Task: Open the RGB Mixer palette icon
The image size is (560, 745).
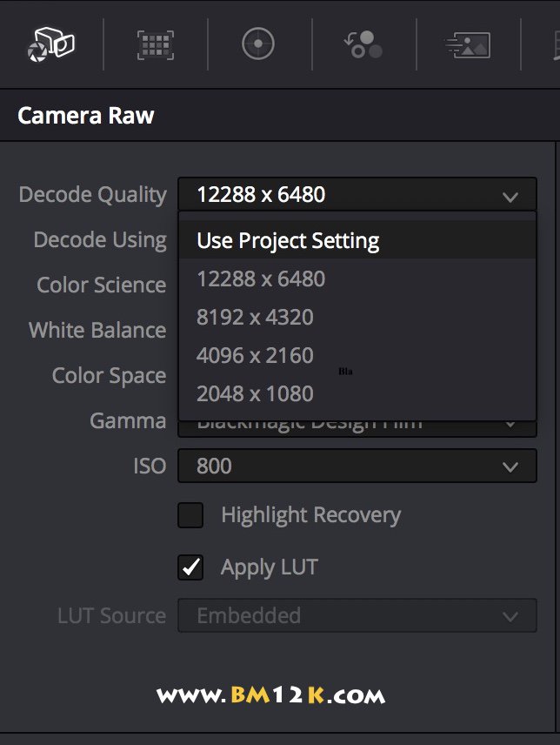Action: pyautogui.click(x=363, y=44)
